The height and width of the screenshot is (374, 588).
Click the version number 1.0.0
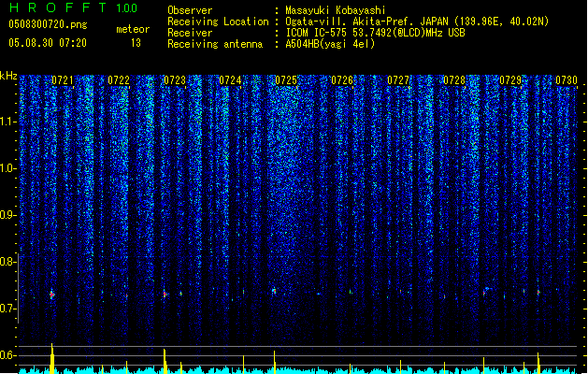click(127, 7)
